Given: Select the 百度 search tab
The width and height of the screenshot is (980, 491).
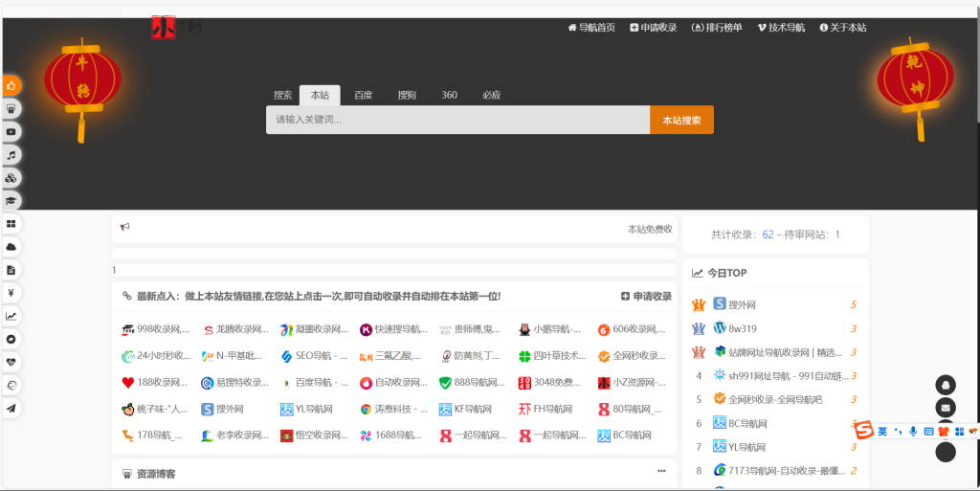Looking at the screenshot, I should point(363,96).
